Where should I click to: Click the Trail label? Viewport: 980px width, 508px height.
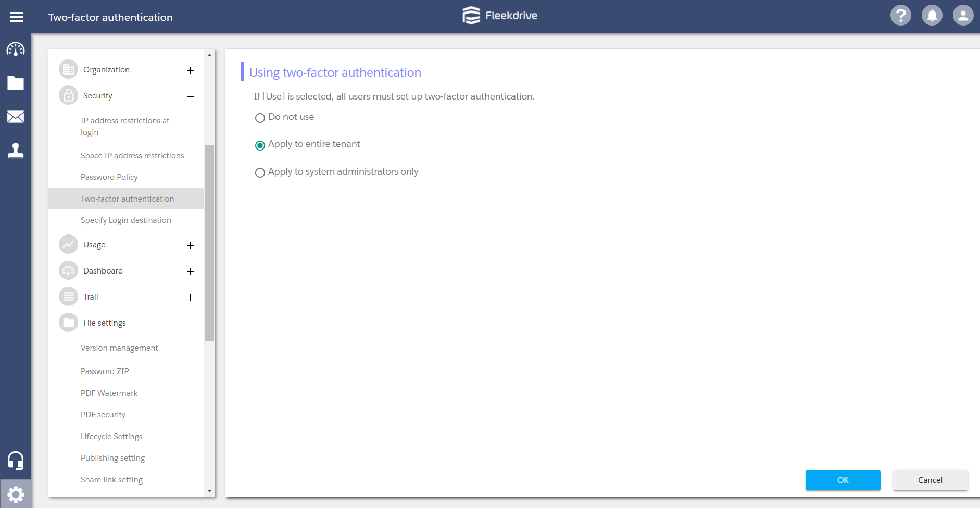click(x=91, y=297)
